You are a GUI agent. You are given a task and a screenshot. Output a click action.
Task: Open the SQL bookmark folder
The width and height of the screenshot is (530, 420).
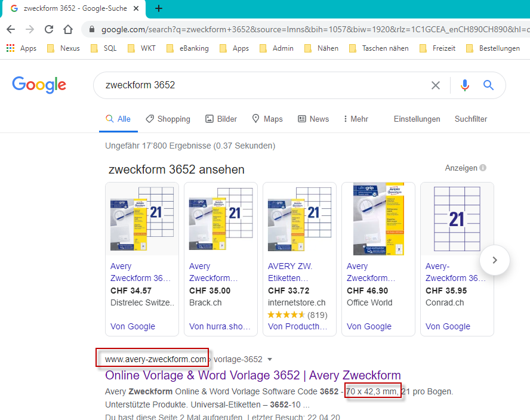pos(104,48)
